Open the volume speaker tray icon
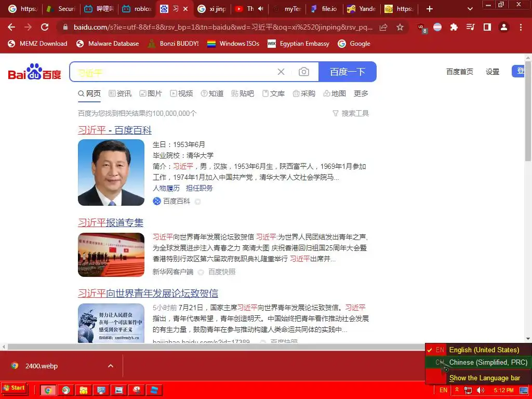This screenshot has height=399, width=532. point(481,390)
